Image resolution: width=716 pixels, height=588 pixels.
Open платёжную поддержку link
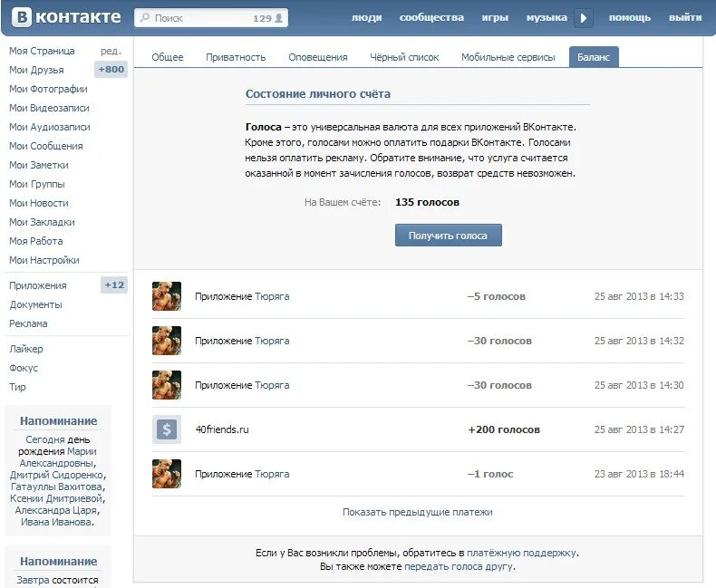pyautogui.click(x=521, y=553)
